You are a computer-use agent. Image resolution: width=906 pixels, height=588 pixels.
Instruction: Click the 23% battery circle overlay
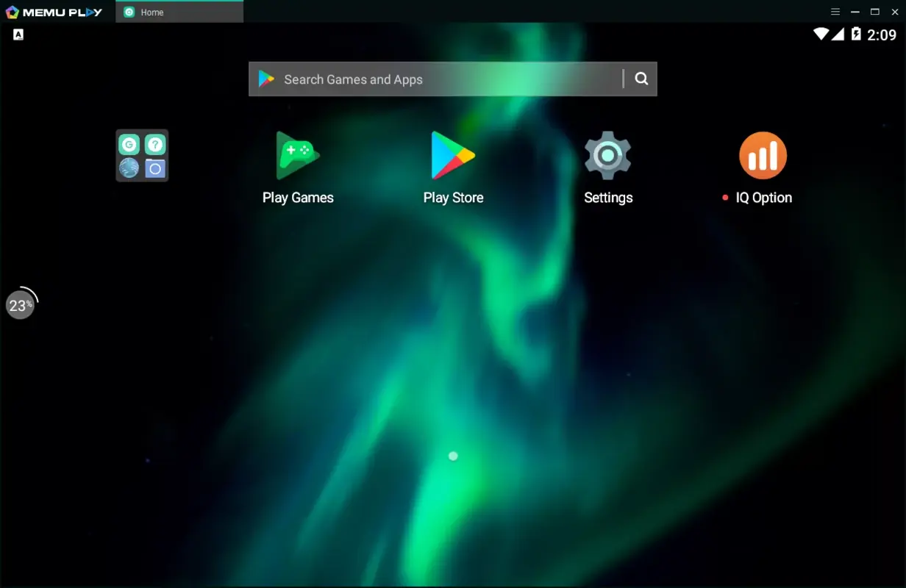point(21,304)
